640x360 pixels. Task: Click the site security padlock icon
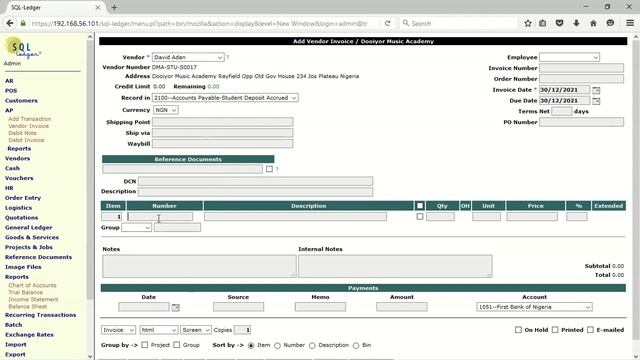coord(23,23)
